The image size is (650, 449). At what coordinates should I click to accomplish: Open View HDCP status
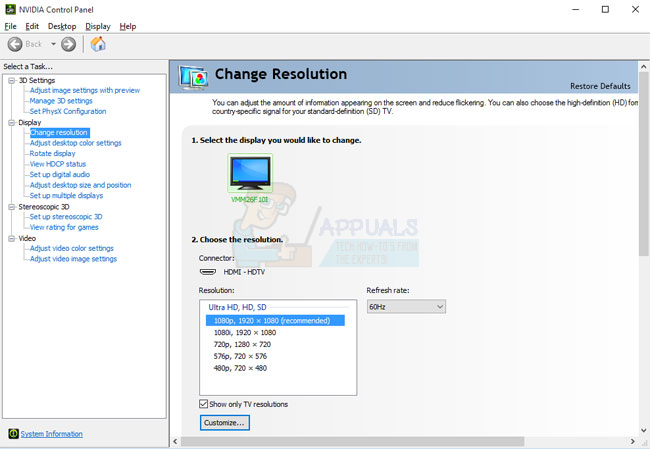pyautogui.click(x=58, y=164)
